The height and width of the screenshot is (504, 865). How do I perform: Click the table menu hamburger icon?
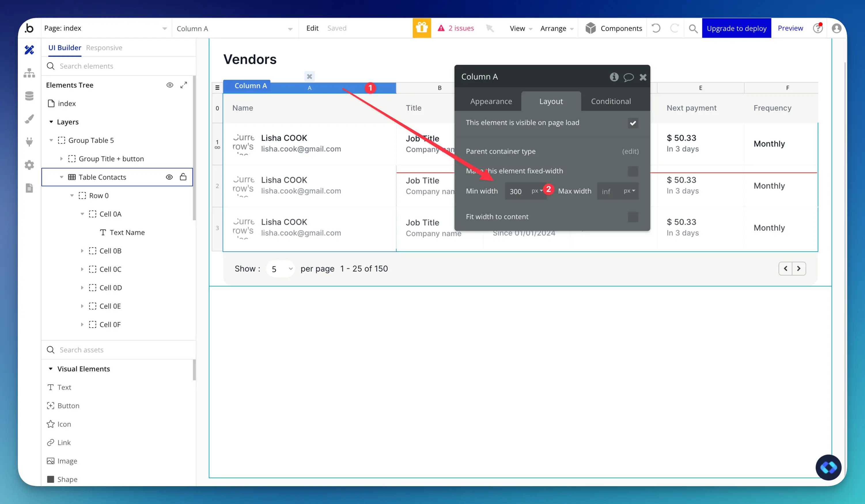tap(217, 88)
